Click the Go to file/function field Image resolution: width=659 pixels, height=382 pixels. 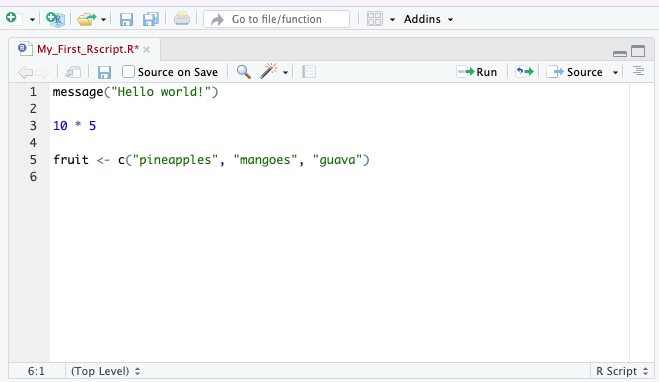point(277,19)
